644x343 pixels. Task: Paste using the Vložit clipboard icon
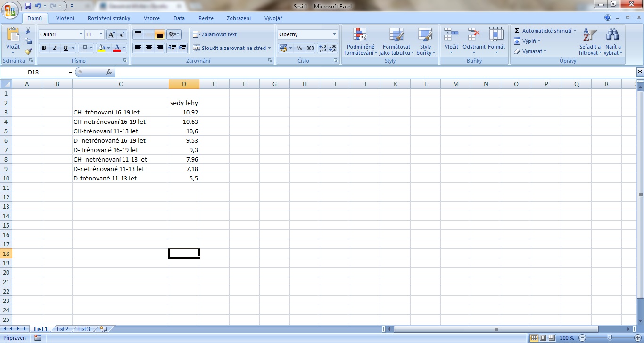click(13, 35)
